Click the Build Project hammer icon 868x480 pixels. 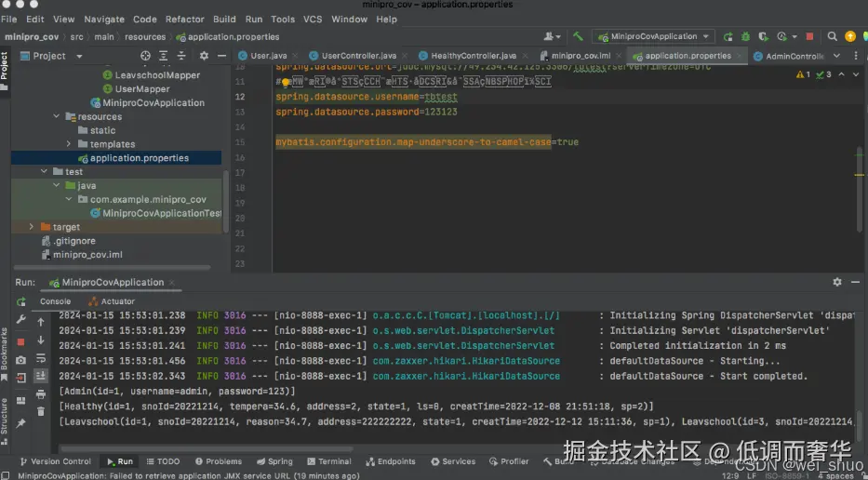pos(578,36)
